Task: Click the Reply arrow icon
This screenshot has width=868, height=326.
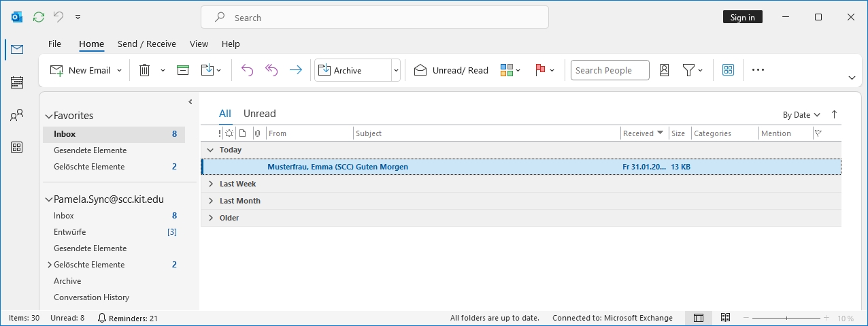Action: (247, 70)
